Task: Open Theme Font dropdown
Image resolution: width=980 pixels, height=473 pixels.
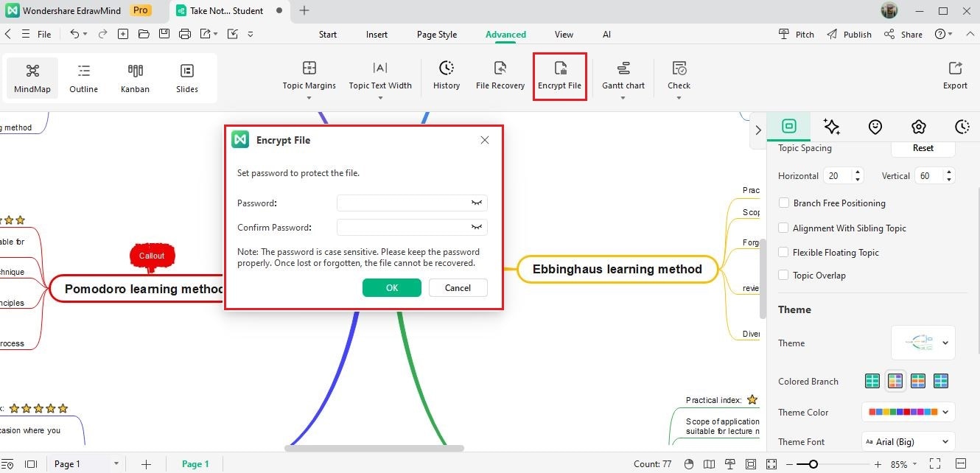Action: (x=909, y=441)
